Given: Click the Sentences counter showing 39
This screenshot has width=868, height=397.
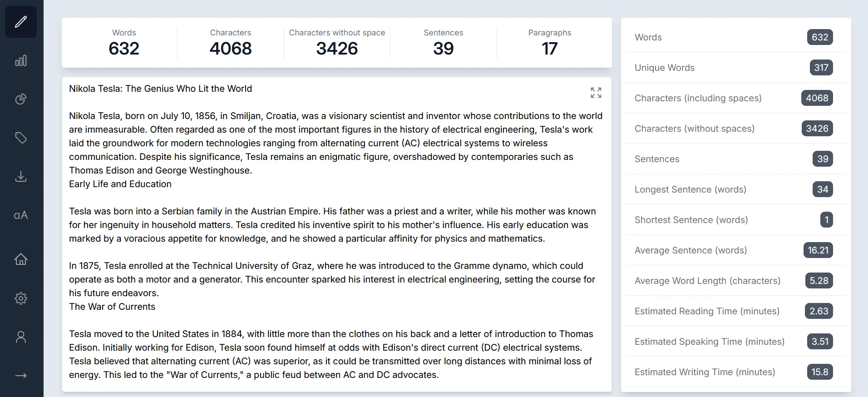Looking at the screenshot, I should [443, 42].
